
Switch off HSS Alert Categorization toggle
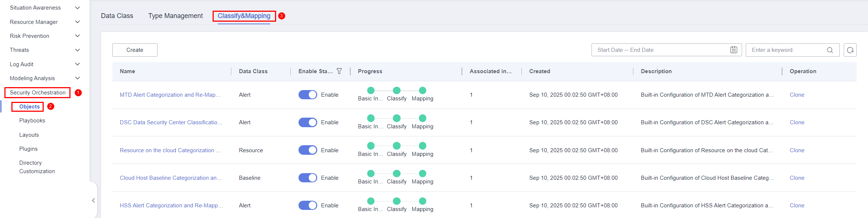308,206
